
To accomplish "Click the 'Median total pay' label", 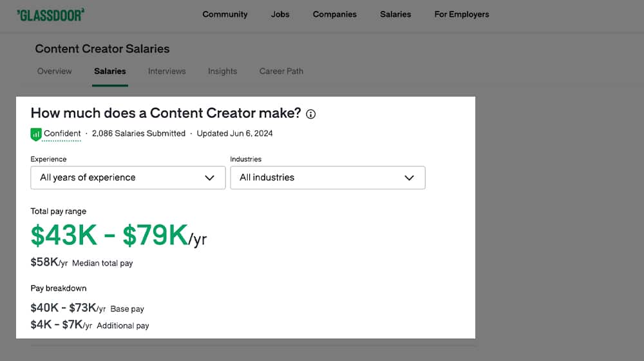I will (x=102, y=263).
